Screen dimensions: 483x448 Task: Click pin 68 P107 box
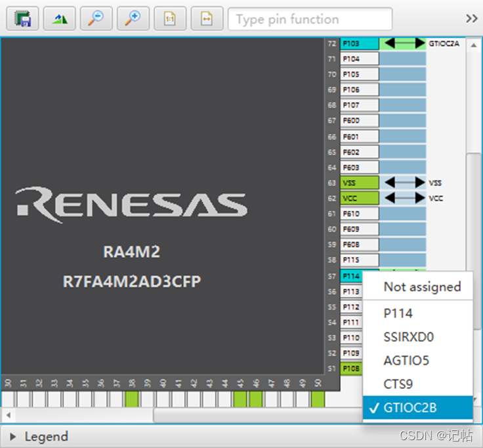point(359,105)
